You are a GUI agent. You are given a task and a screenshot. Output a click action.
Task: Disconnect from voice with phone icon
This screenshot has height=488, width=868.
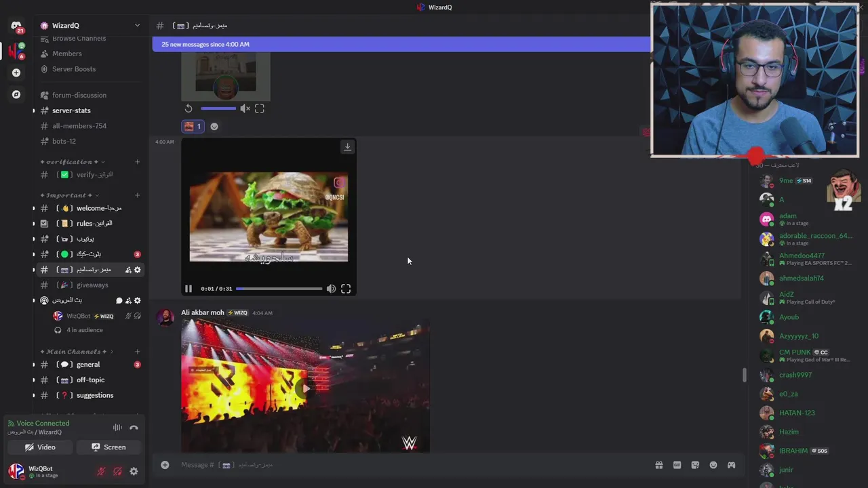pyautogui.click(x=134, y=428)
